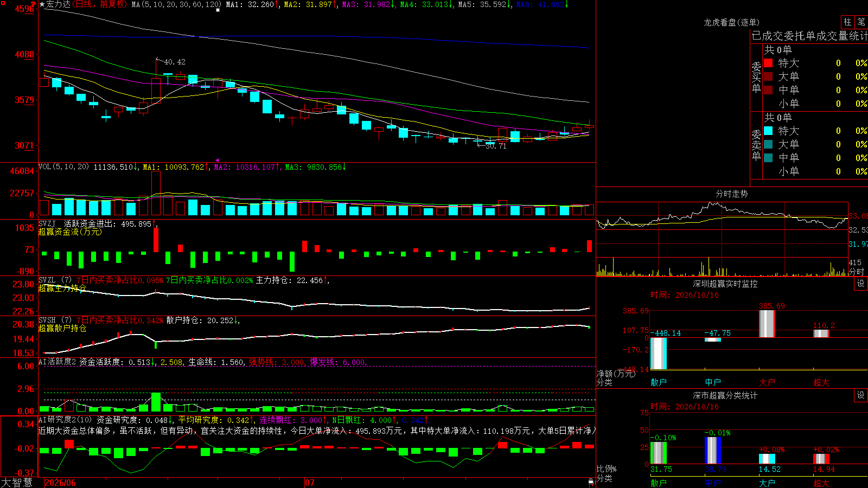Switch to 笔 tick view
The width and height of the screenshot is (868, 488).
pos(861,22)
